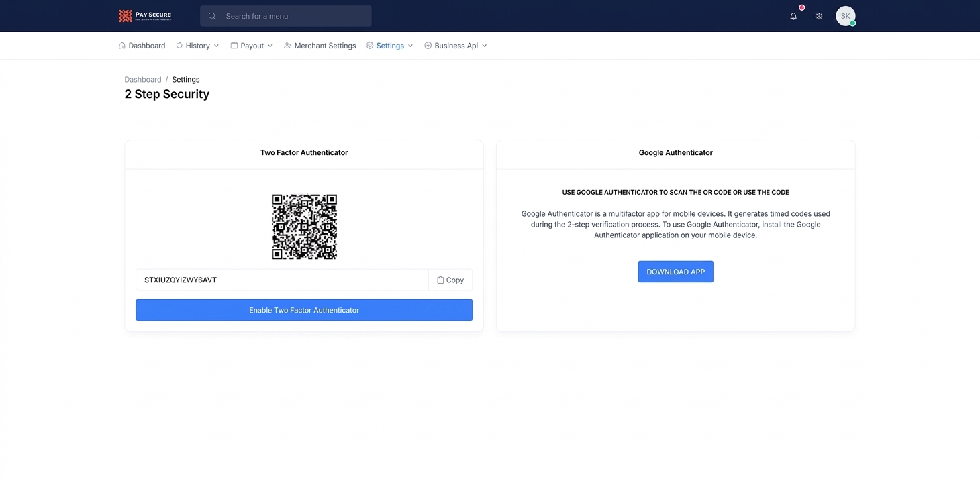The height and width of the screenshot is (483, 980).
Task: Click the Settings breadcrumb text
Action: tap(186, 79)
